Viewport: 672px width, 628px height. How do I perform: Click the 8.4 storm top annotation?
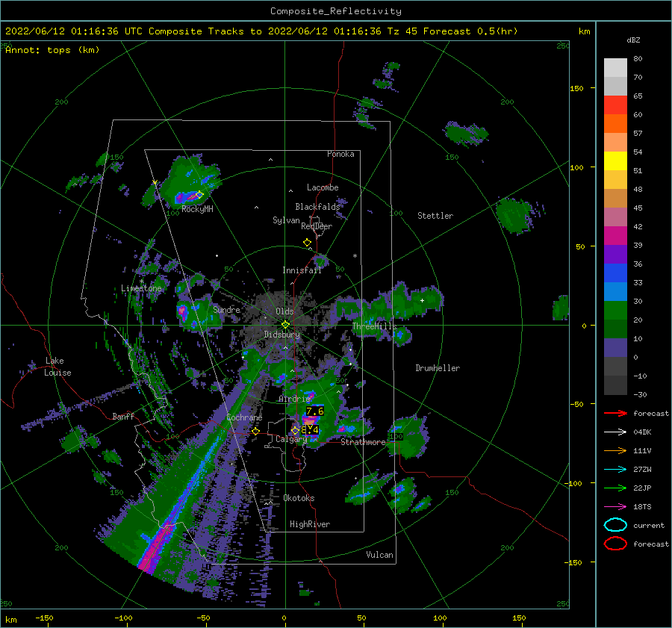pyautogui.click(x=311, y=429)
